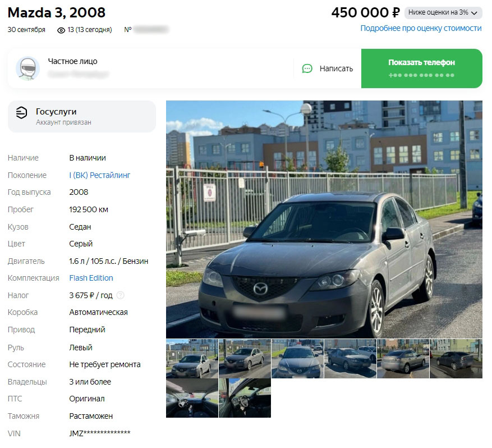Viewport: 492px width, 448px height.
Task: Click the mileage value '192 500 км'
Action: (89, 209)
